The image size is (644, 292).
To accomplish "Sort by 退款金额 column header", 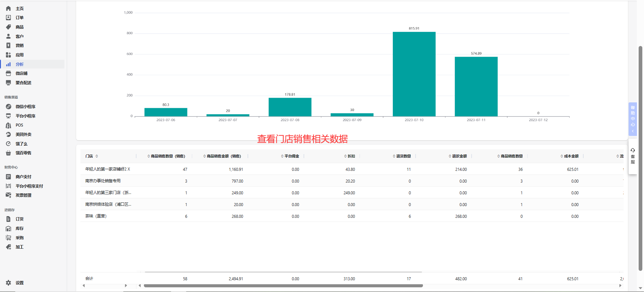I will [458, 156].
